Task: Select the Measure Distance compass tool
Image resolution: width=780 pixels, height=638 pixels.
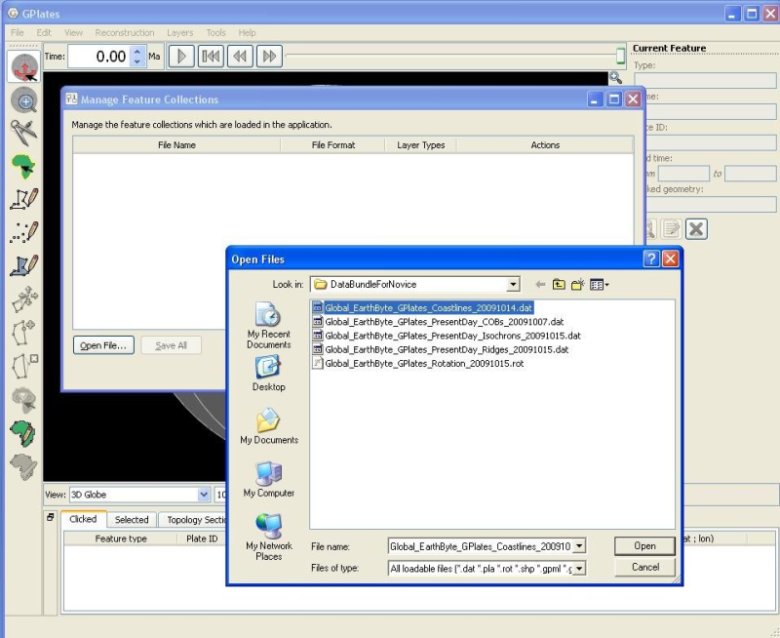Action: pyautogui.click(x=23, y=133)
